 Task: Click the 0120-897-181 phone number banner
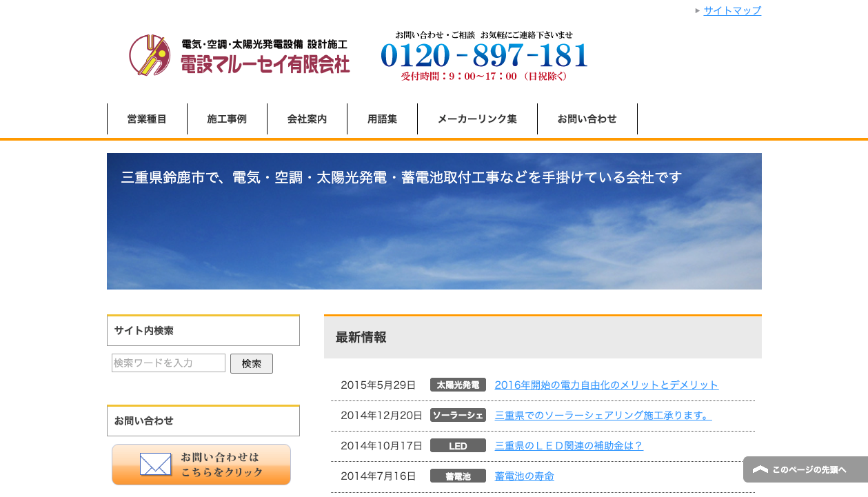[484, 56]
